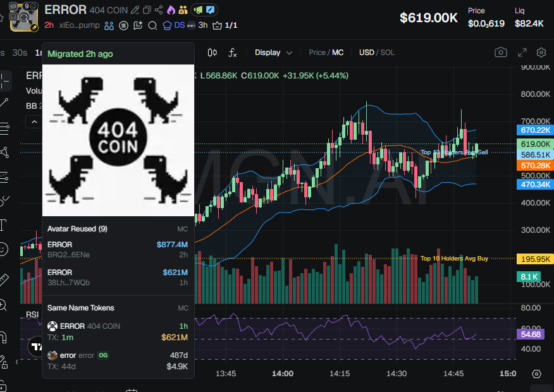
Task: Click the 3h DS time badge
Action: tap(203, 25)
